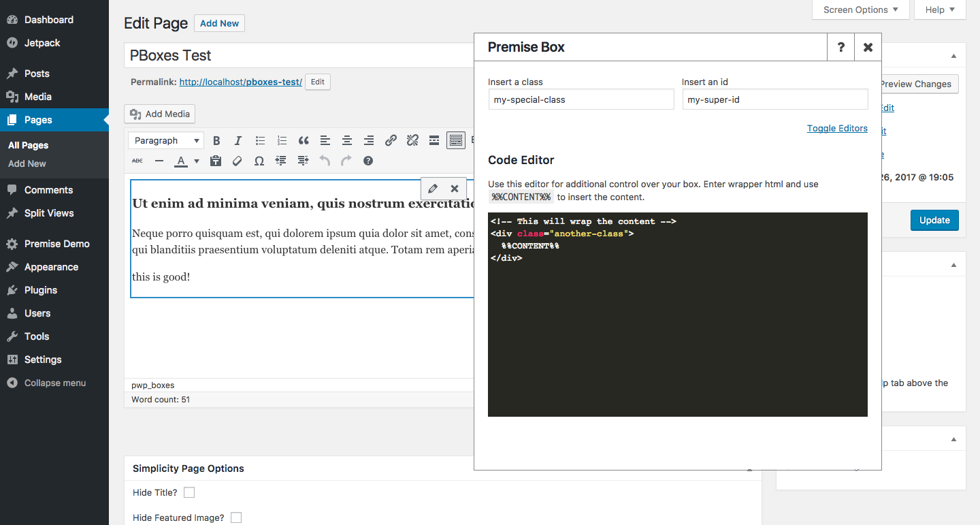The image size is (980, 525).
Task: Apply italic formatting
Action: pos(238,140)
